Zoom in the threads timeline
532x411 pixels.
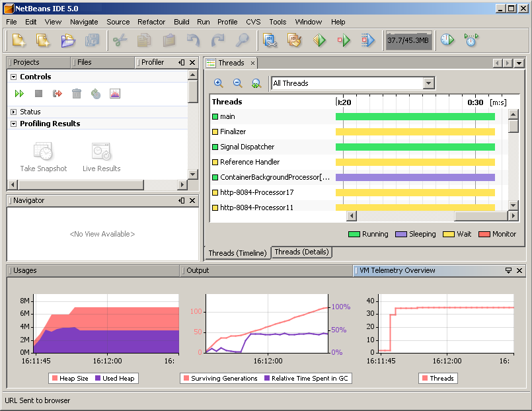(x=219, y=83)
